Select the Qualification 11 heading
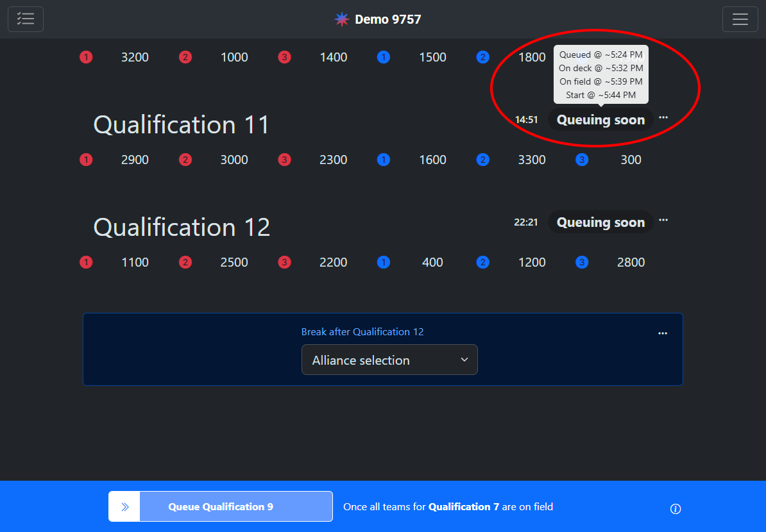The width and height of the screenshot is (766, 532). pyautogui.click(x=182, y=124)
